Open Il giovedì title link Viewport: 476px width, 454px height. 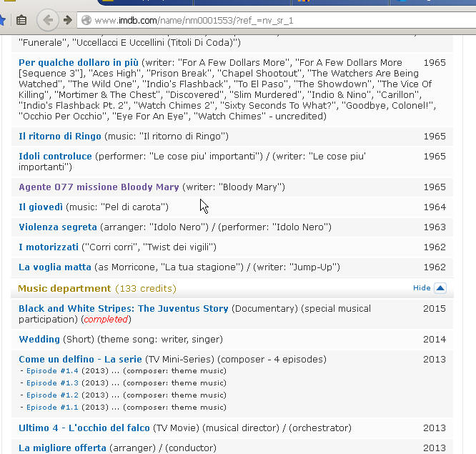pos(41,207)
